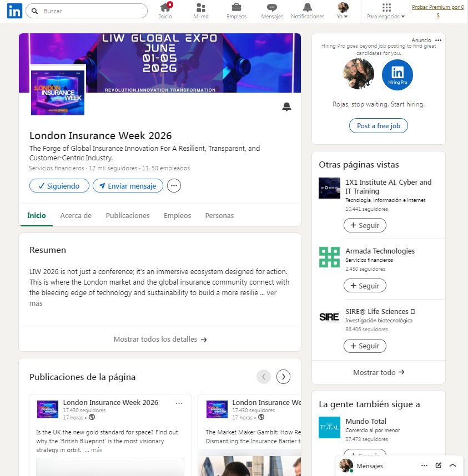Open the more options button beside Enviar mensaje
This screenshot has height=476, width=468.
click(x=174, y=186)
